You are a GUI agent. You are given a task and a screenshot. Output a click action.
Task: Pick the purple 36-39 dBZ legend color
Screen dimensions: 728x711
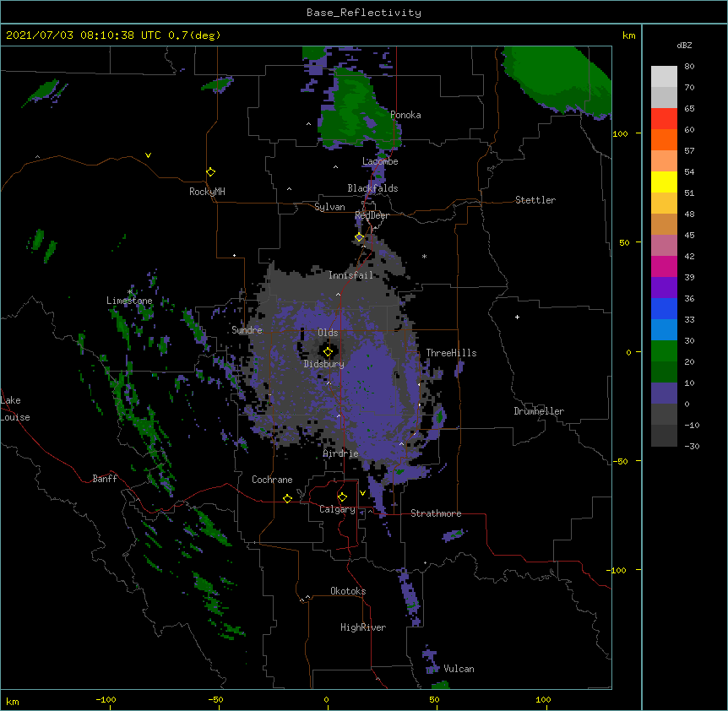pyautogui.click(x=664, y=287)
